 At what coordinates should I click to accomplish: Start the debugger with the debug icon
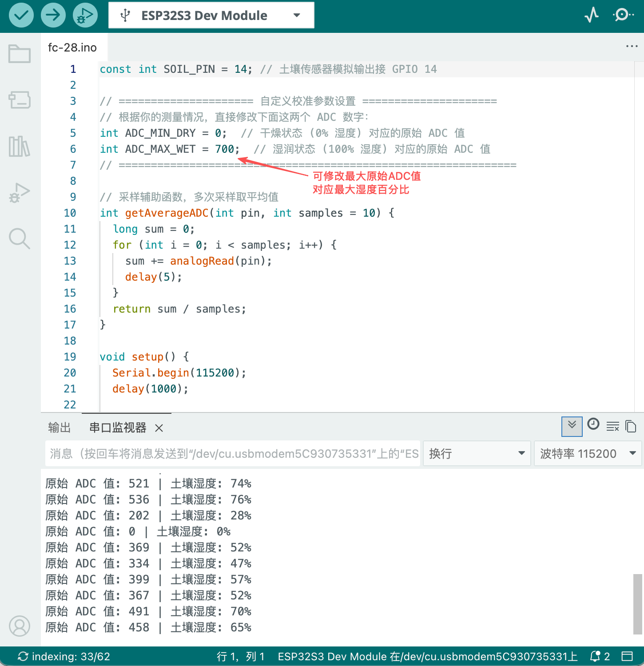tap(85, 15)
